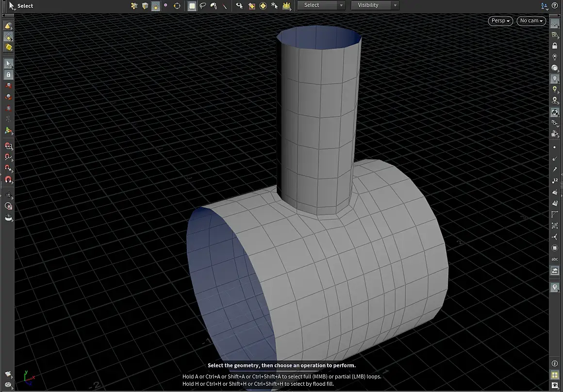Enable the primitive snapping magnet icon
This screenshot has width=563, height=392.
8,157
